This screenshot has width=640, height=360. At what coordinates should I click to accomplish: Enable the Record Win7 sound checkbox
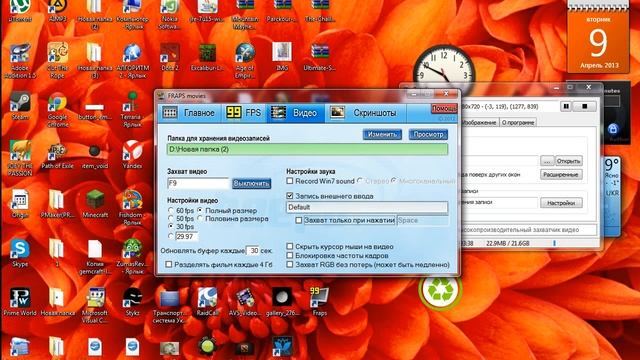(x=290, y=181)
